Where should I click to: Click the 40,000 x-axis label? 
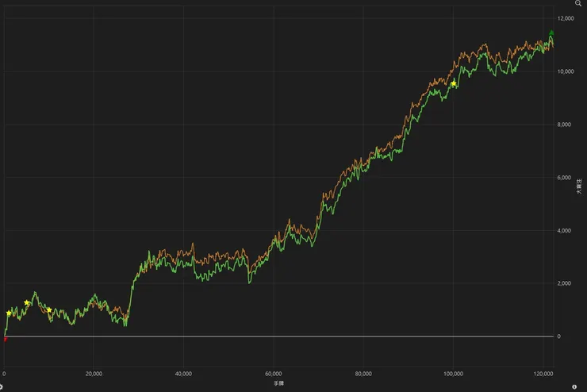183,374
